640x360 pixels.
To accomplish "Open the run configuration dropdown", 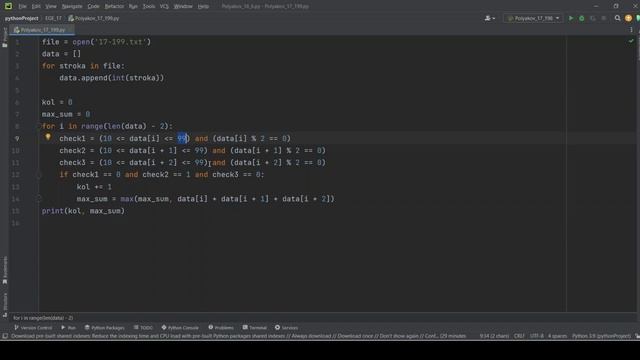I will (x=533, y=18).
